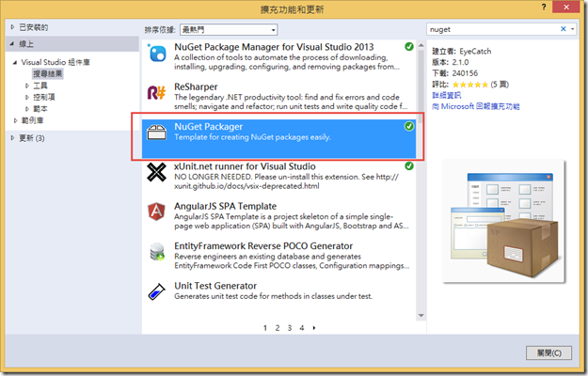This screenshot has height=376, width=588.
Task: Click installed checkmark on xUnit.net runner
Action: tap(409, 165)
